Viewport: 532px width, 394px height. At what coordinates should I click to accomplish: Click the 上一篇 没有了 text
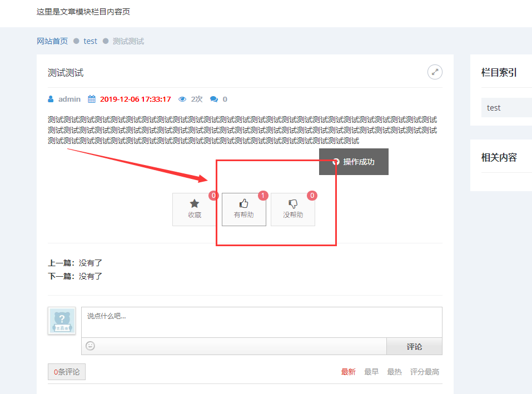(x=75, y=263)
